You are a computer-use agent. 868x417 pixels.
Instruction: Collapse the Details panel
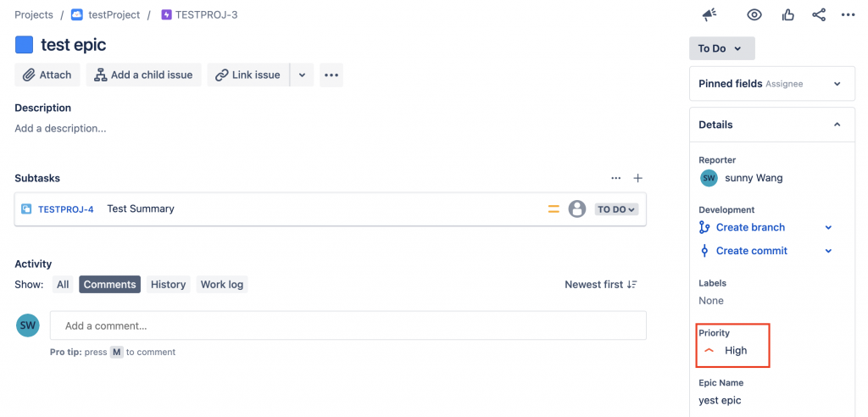point(837,125)
